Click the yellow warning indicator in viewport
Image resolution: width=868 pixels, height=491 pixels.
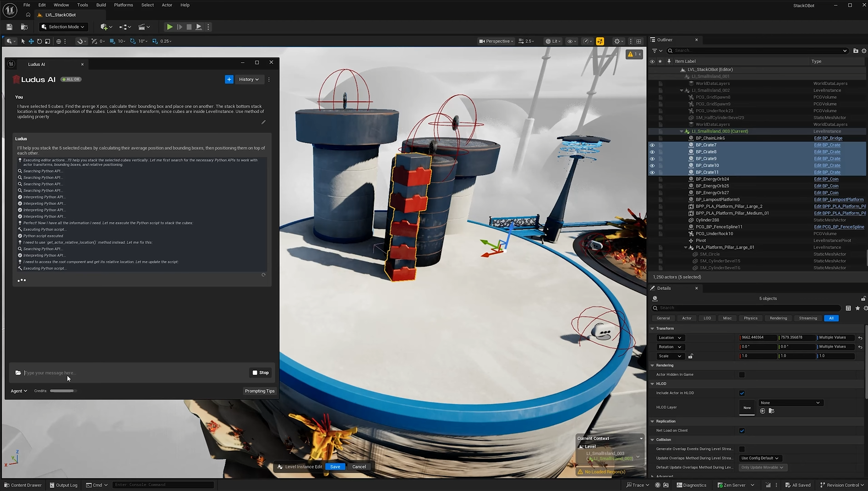[x=634, y=54]
